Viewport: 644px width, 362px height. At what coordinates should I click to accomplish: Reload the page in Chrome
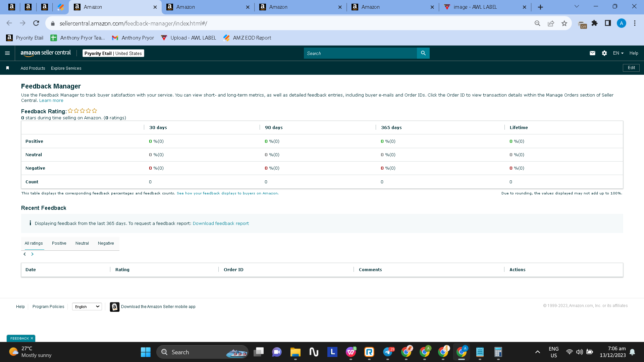point(36,23)
